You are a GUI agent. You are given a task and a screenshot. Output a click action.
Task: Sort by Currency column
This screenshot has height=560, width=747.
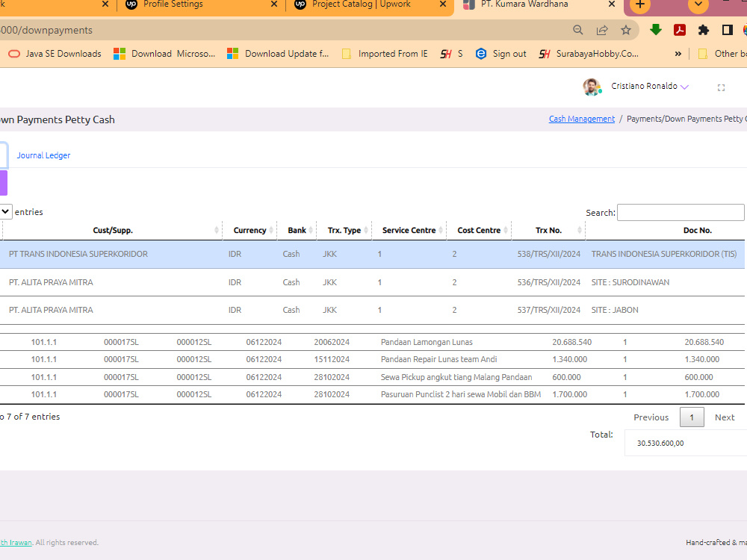(249, 230)
